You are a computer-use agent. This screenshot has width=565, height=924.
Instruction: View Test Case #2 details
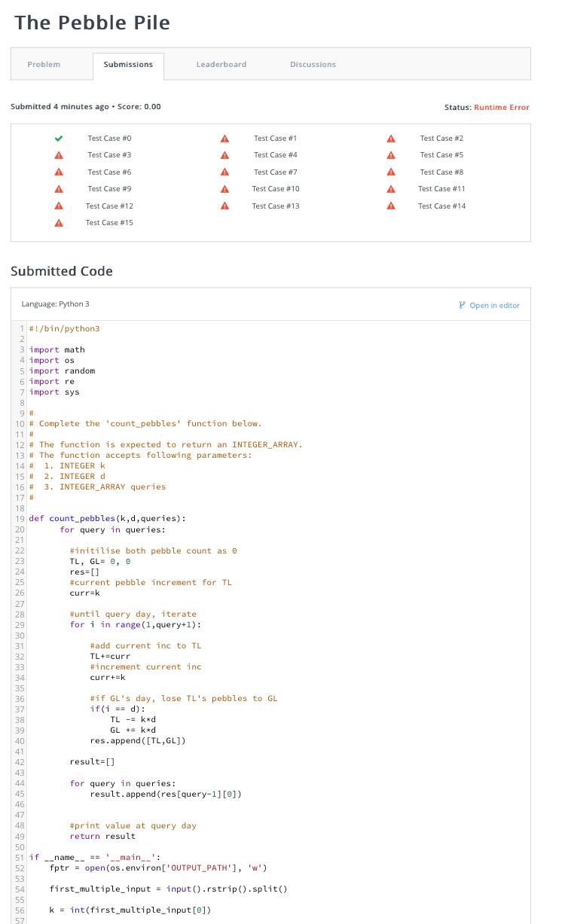(x=441, y=139)
